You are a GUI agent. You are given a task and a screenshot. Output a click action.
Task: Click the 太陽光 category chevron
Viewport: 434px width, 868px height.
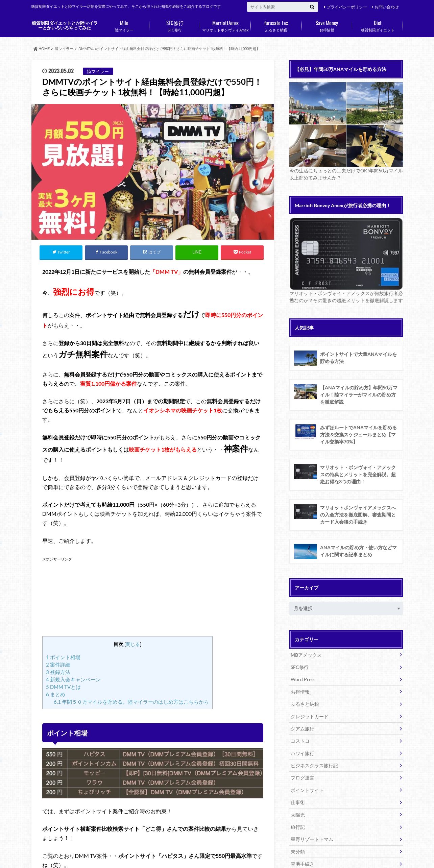tap(401, 815)
